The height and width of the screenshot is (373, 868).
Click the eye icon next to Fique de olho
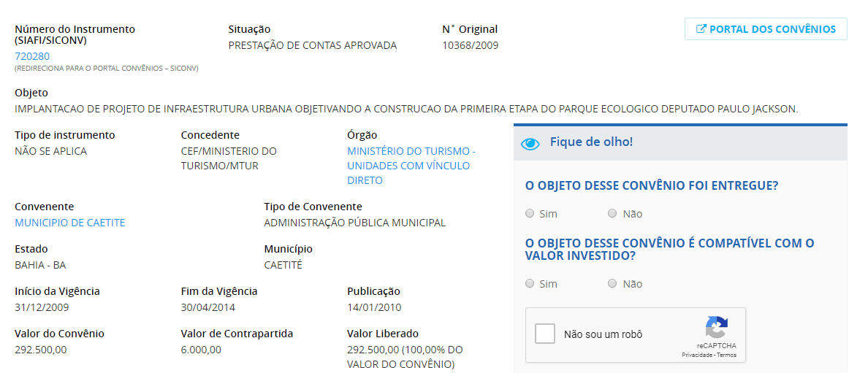[x=530, y=143]
